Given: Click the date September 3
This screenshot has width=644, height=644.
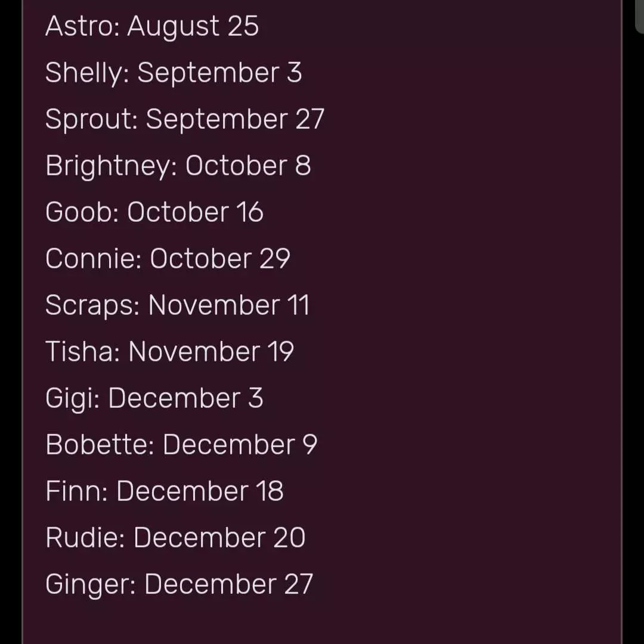Looking at the screenshot, I should (219, 73).
